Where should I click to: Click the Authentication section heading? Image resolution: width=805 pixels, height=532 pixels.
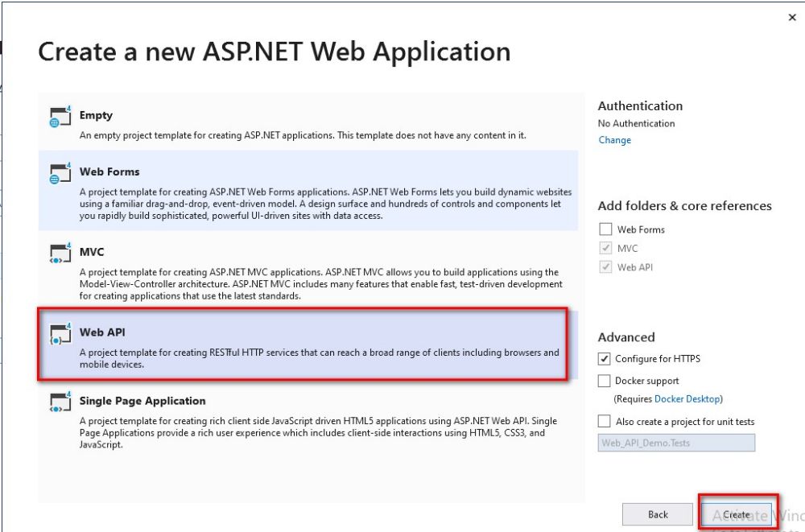(640, 105)
